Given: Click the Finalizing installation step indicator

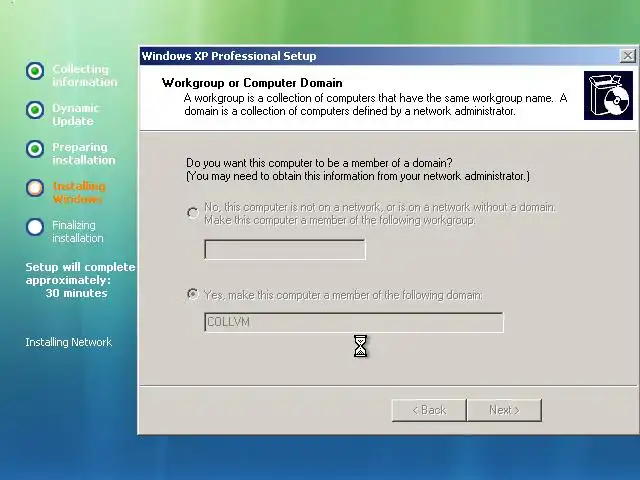Looking at the screenshot, I should (x=35, y=227).
